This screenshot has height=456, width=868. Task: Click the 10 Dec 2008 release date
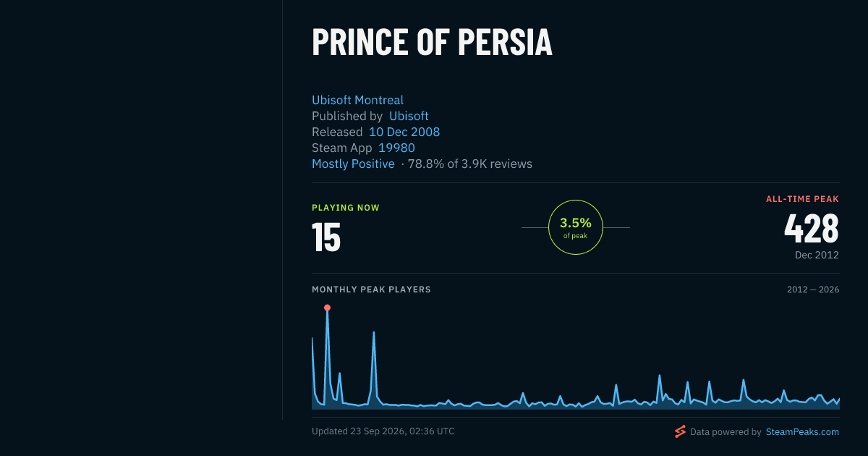[404, 132]
